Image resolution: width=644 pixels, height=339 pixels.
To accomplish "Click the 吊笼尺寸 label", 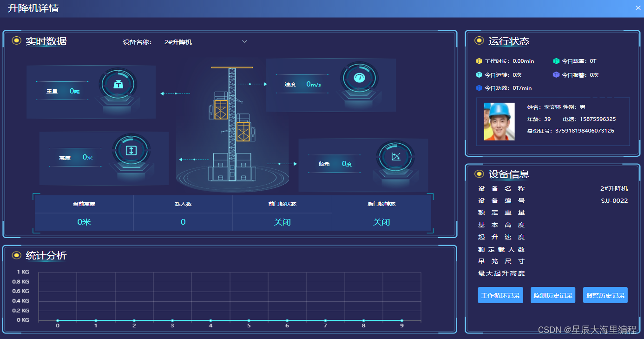I will pyautogui.click(x=501, y=261).
